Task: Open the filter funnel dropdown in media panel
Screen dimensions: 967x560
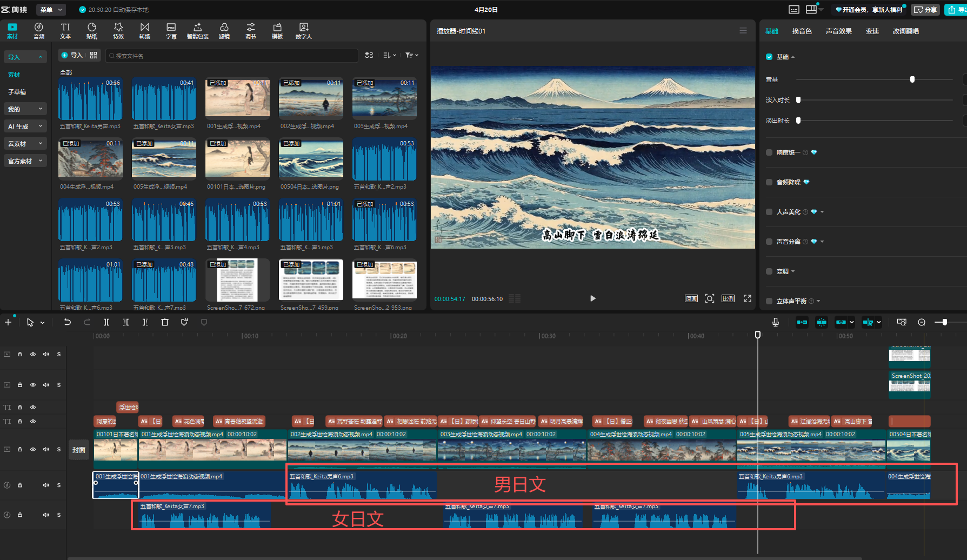Action: coord(412,55)
